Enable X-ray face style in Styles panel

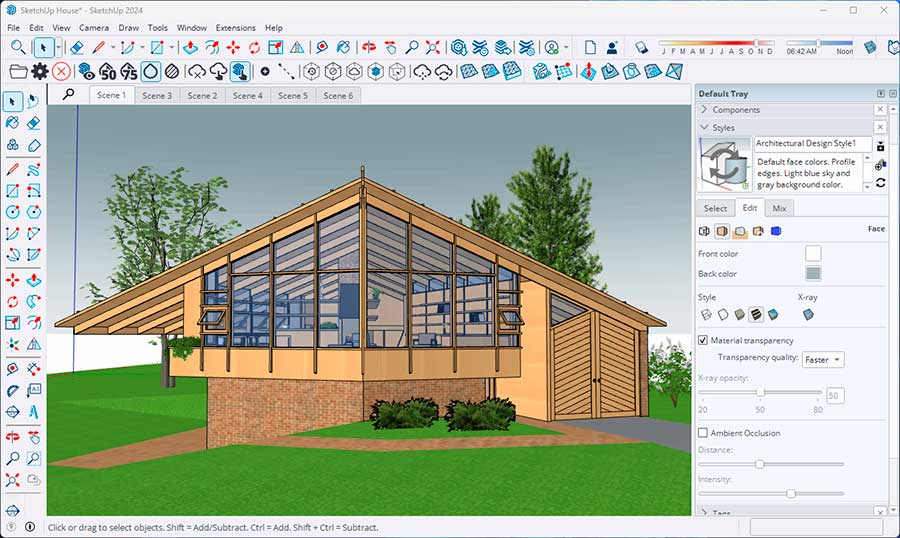pyautogui.click(x=808, y=314)
